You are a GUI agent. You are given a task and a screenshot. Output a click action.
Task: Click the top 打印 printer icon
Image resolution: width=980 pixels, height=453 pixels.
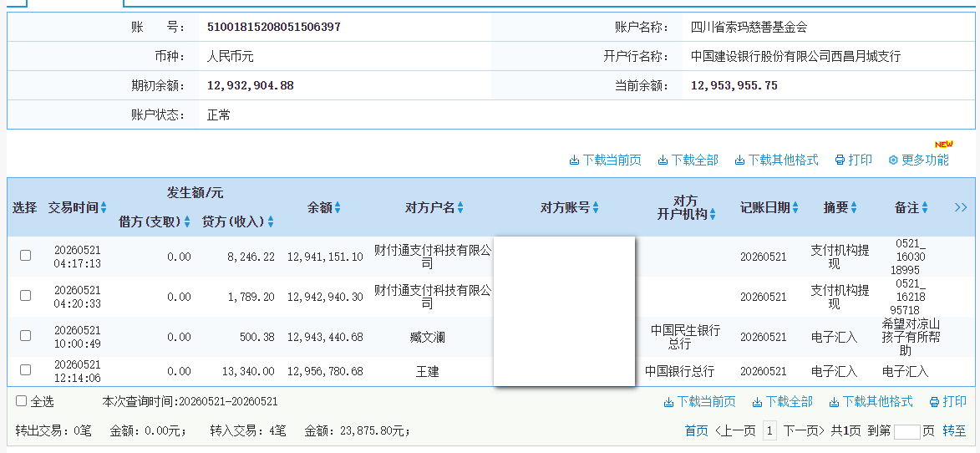[x=840, y=160]
